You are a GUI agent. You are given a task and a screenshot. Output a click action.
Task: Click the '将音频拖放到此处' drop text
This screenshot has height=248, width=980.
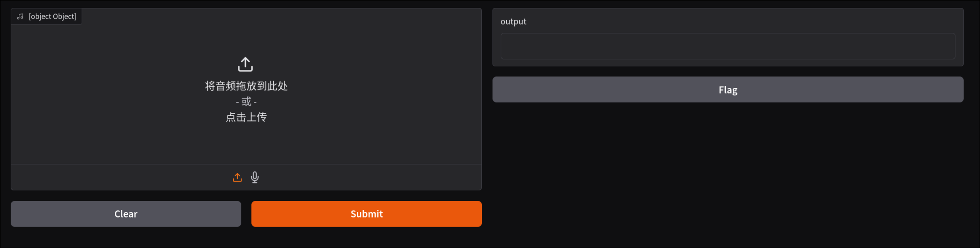[x=246, y=86]
